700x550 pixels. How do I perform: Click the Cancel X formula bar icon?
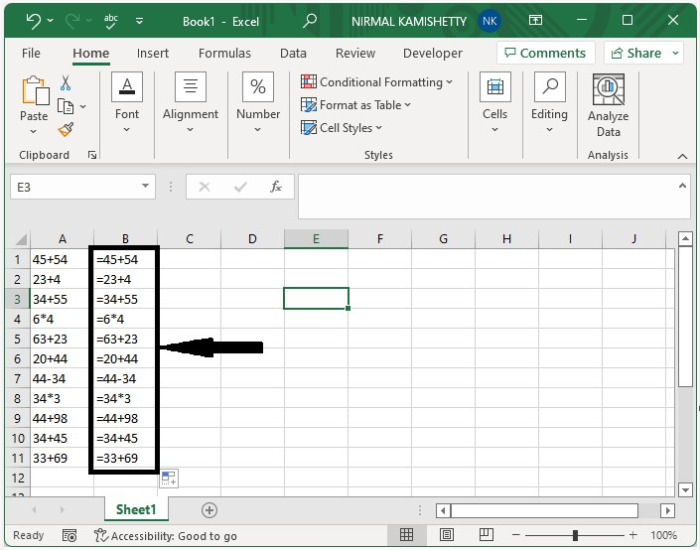coord(204,187)
